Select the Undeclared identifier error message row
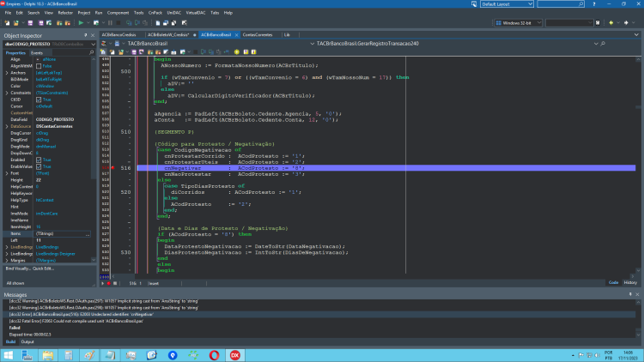 point(322,314)
